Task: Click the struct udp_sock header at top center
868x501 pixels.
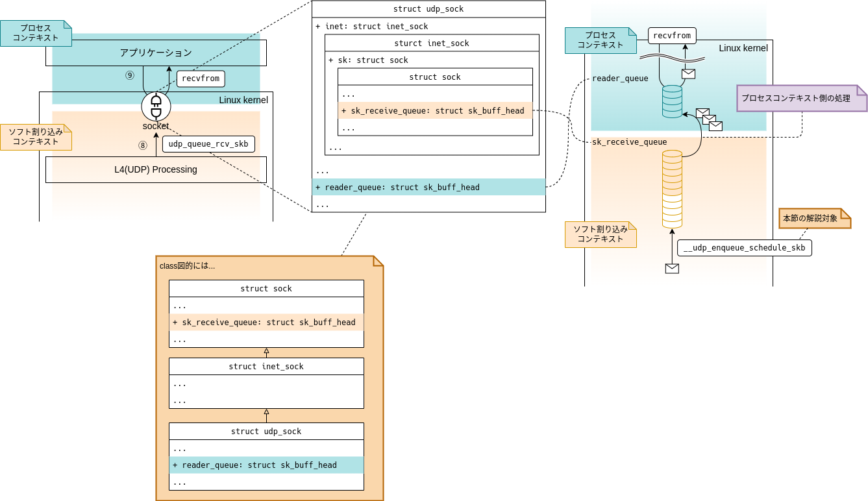Action: (x=428, y=9)
